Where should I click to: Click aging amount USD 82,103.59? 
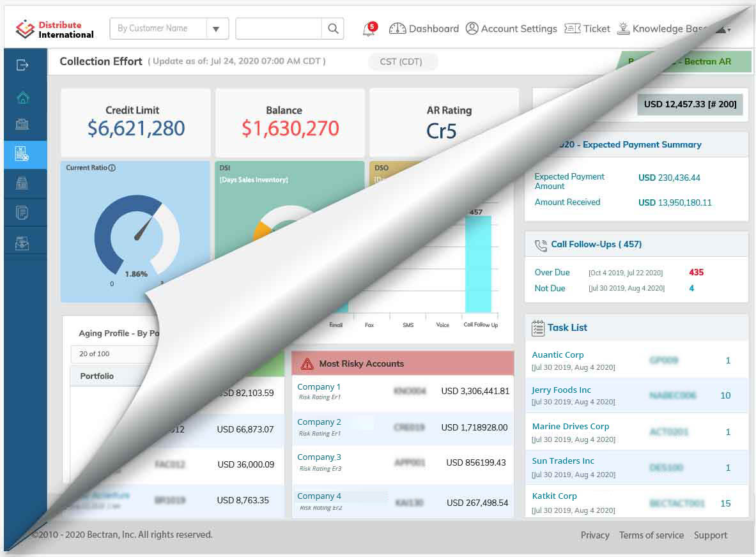[x=247, y=393]
